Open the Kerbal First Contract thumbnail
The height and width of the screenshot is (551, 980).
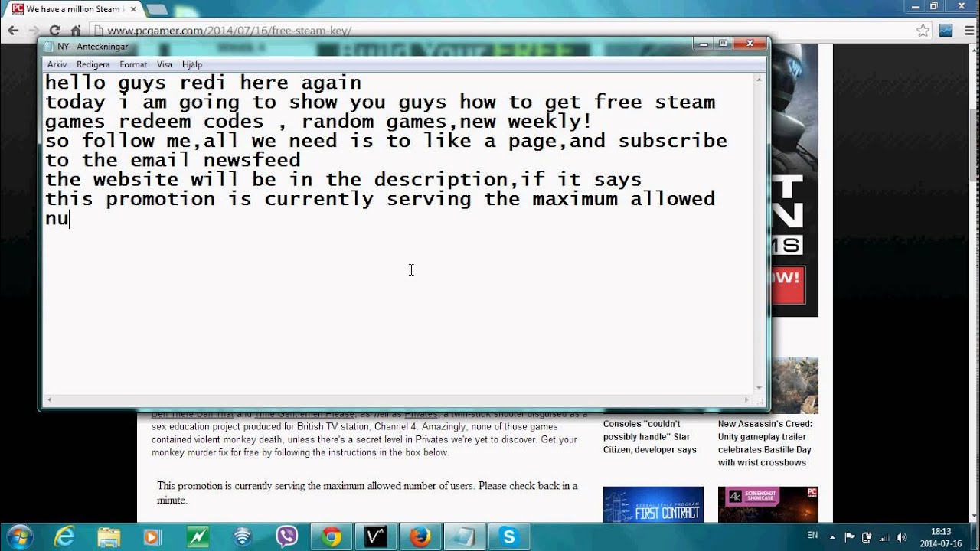coord(653,504)
